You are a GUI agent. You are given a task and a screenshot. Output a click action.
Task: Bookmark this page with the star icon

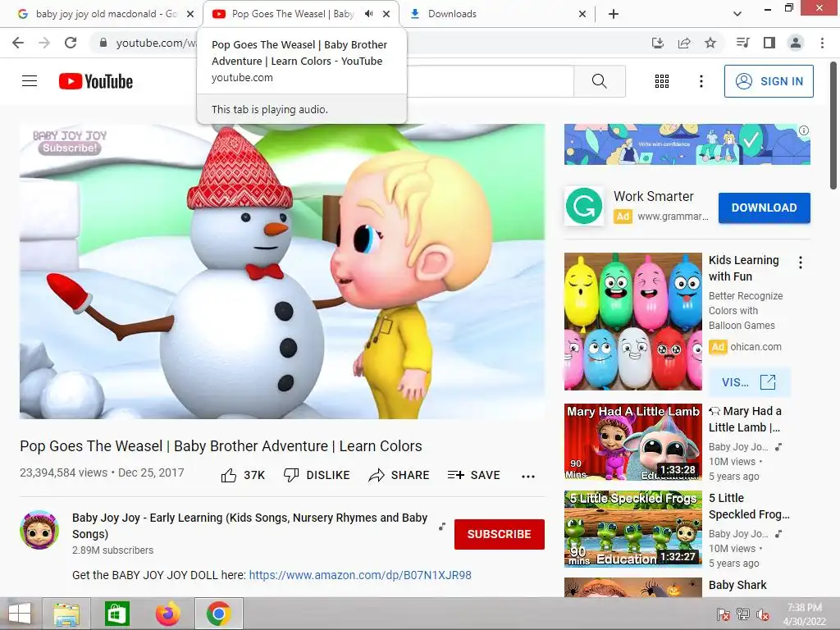point(710,43)
